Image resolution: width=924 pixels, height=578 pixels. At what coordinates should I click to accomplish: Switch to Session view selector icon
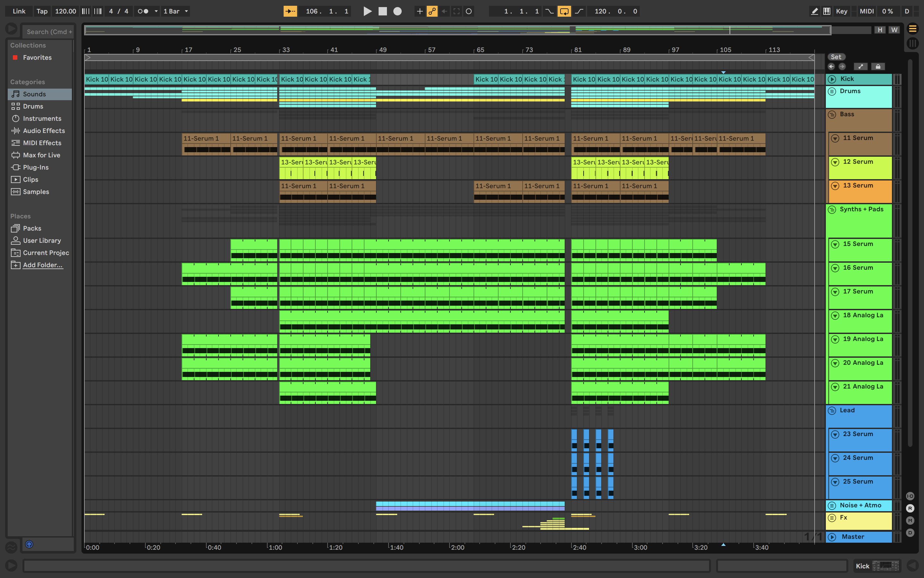click(912, 43)
